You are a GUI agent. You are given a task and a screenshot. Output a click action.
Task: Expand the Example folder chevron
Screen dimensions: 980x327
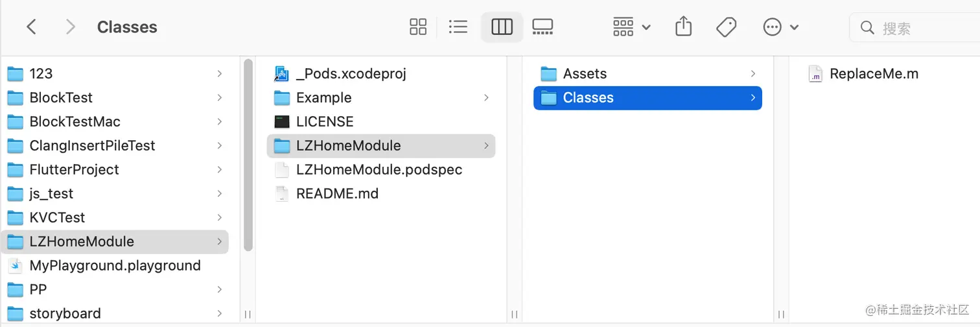pyautogui.click(x=485, y=98)
